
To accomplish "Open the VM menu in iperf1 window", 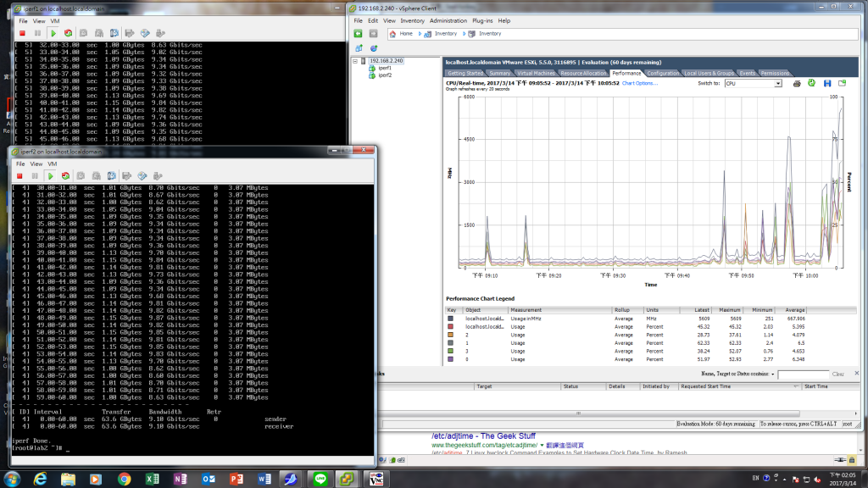I will (x=55, y=21).
